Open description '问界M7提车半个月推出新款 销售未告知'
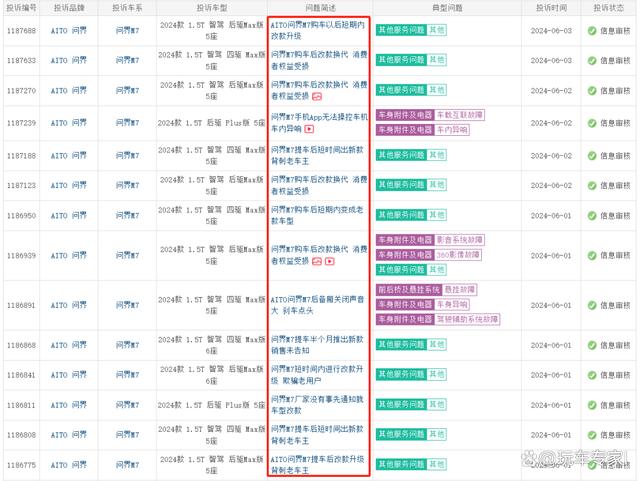The width and height of the screenshot is (640, 481). coord(317,345)
